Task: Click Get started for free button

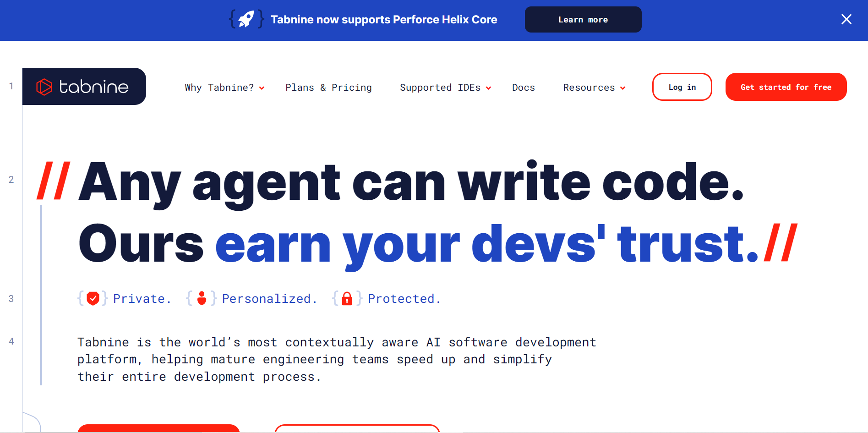Action: pyautogui.click(x=786, y=87)
